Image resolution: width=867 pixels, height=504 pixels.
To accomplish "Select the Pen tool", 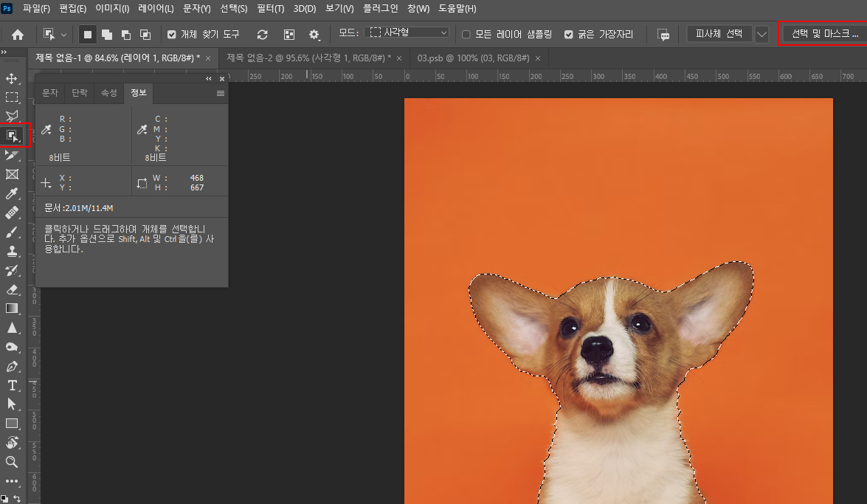I will click(x=12, y=366).
